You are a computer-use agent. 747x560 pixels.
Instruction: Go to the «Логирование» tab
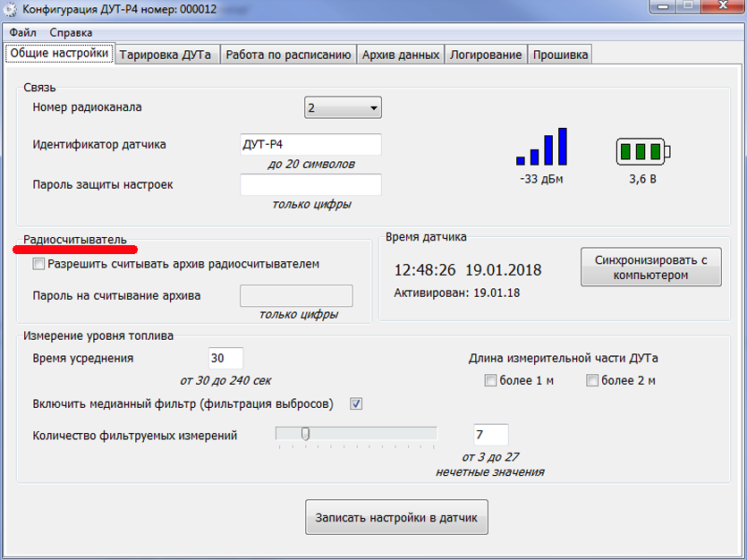[x=486, y=55]
